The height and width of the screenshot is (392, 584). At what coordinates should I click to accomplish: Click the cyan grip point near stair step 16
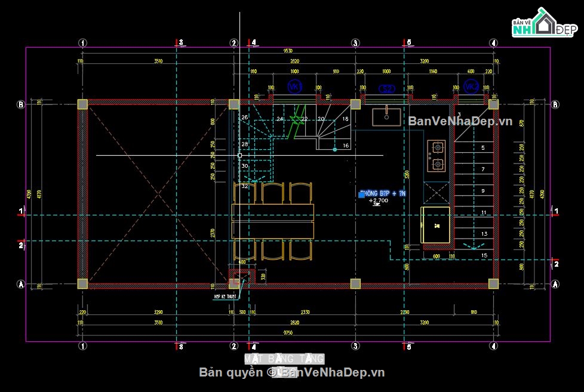[335, 150]
